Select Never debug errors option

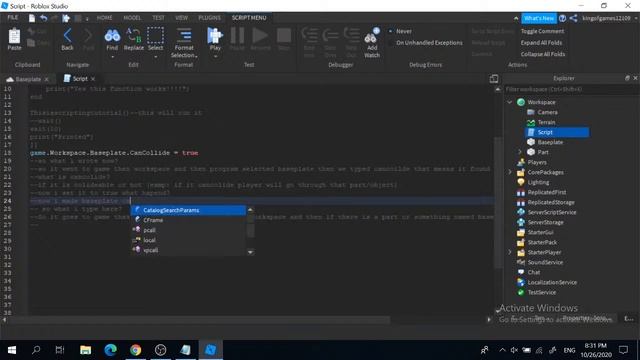pos(401,31)
